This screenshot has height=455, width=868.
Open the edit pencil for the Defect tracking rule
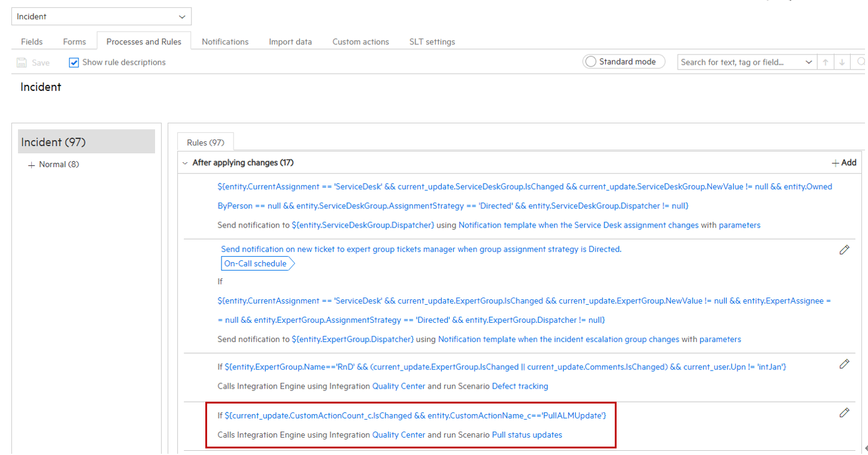pos(844,363)
